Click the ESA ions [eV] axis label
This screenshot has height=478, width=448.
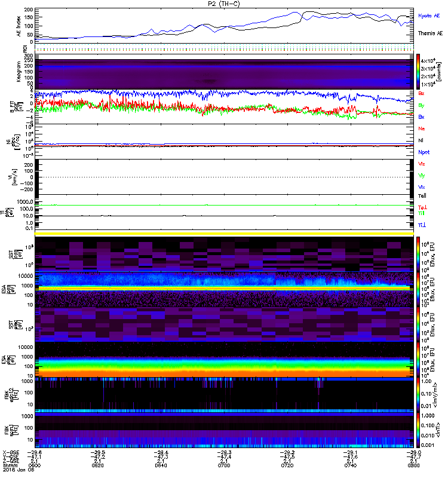pos(8,289)
